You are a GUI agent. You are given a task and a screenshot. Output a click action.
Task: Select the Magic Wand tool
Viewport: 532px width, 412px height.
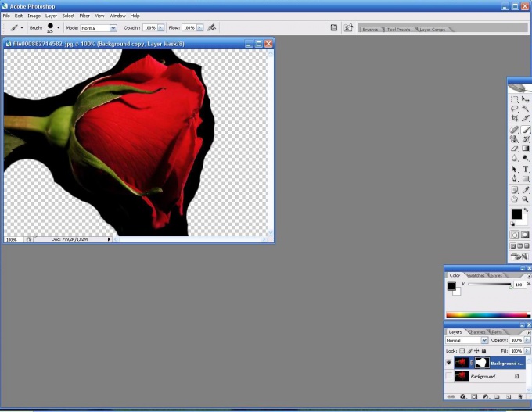(x=526, y=109)
